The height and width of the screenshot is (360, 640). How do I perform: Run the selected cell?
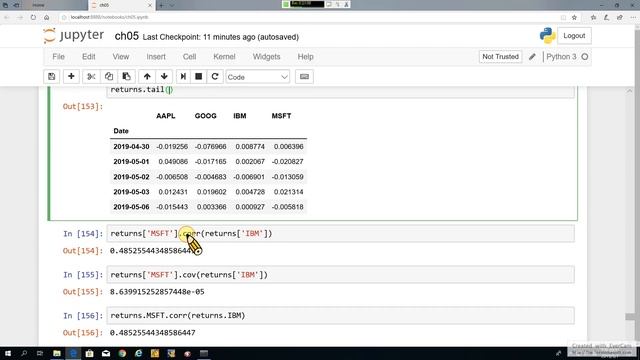pyautogui.click(x=183, y=77)
